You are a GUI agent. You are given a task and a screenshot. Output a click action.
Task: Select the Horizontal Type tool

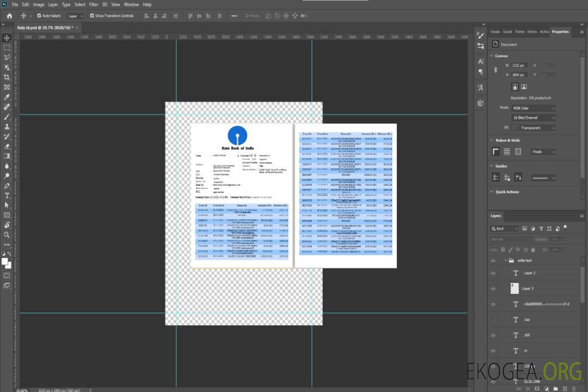tap(7, 195)
